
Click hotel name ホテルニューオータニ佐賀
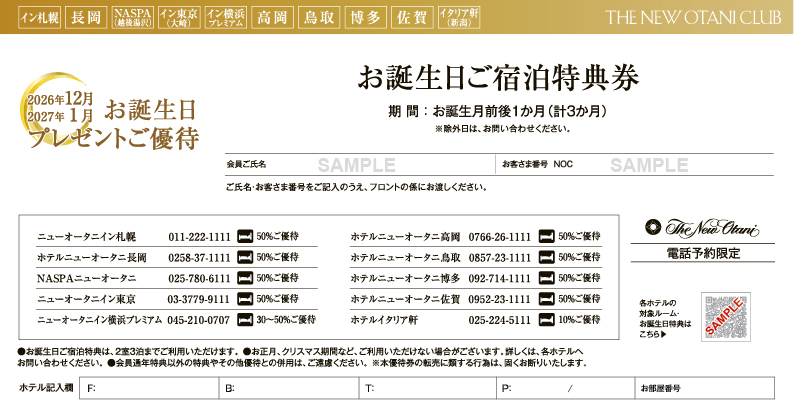[x=405, y=299]
